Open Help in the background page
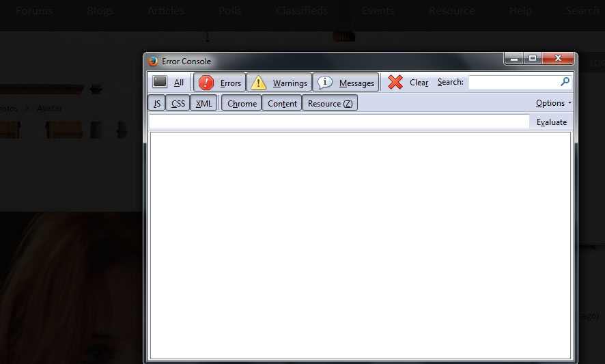This screenshot has width=605, height=364. pyautogui.click(x=520, y=10)
